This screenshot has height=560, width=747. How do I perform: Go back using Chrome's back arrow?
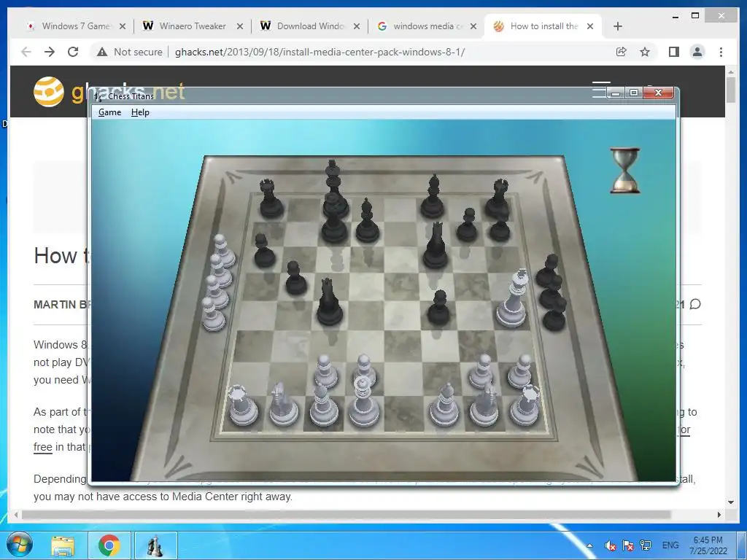[26, 52]
